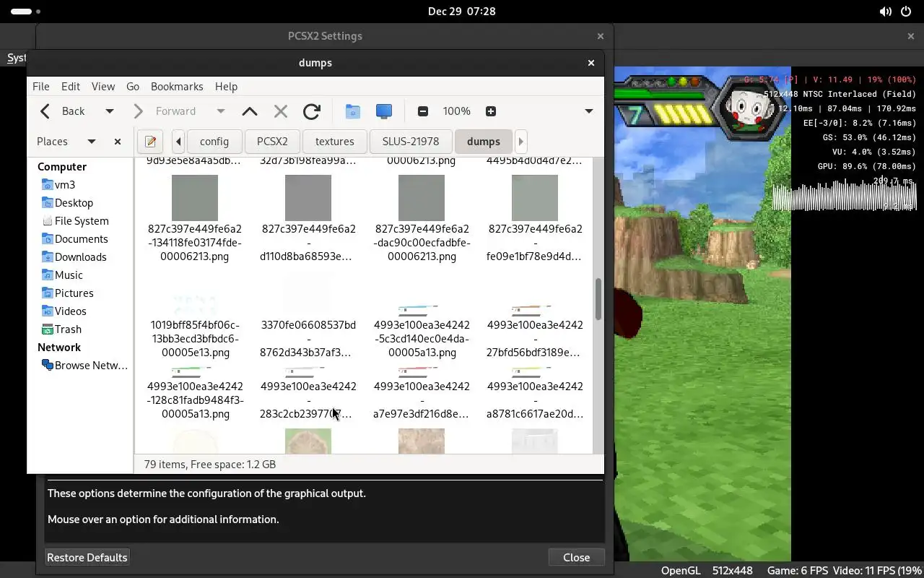Open the clock Dec 29 07:28
This screenshot has height=578, width=924.
click(x=461, y=12)
